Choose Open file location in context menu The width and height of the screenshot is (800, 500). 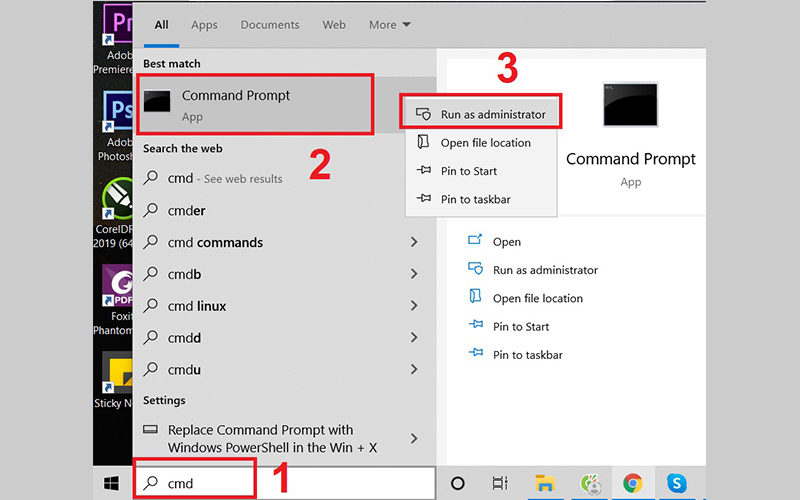[481, 142]
